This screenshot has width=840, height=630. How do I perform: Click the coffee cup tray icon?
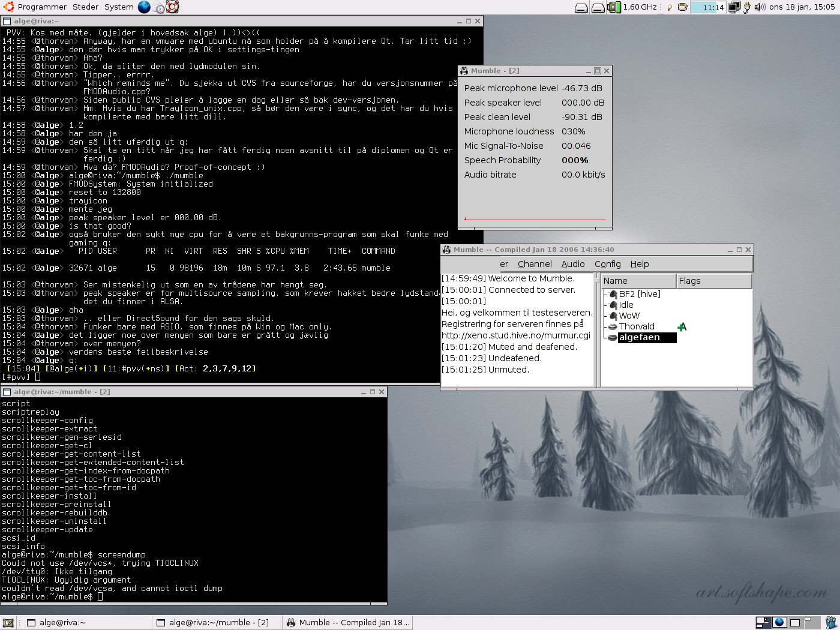pos(682,7)
